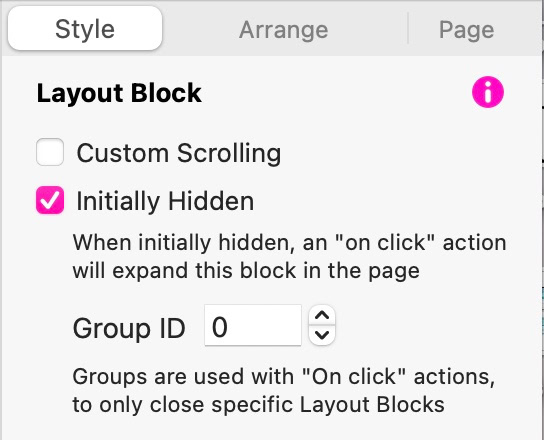Switch to the Page tab
544x440 pixels.
(x=467, y=30)
